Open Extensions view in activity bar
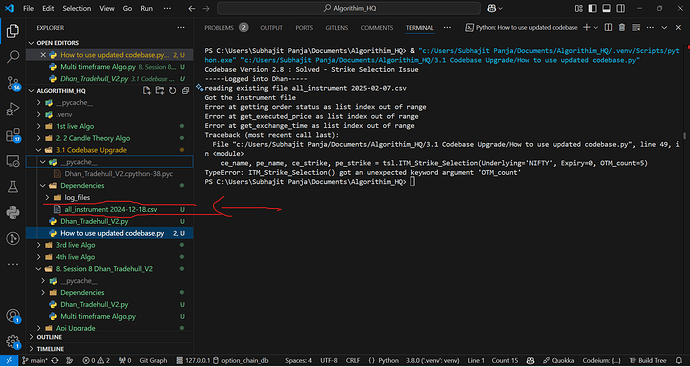The width and height of the screenshot is (690, 367). tap(13, 136)
